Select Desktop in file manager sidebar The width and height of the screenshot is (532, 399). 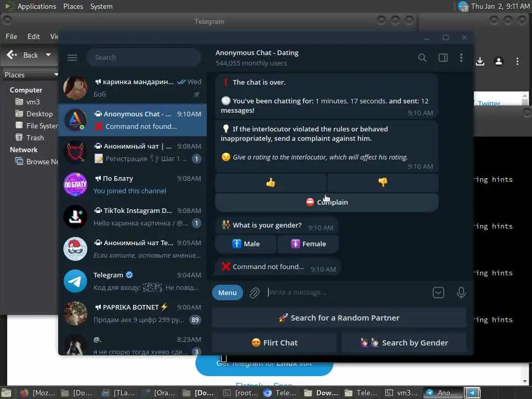coord(34,114)
